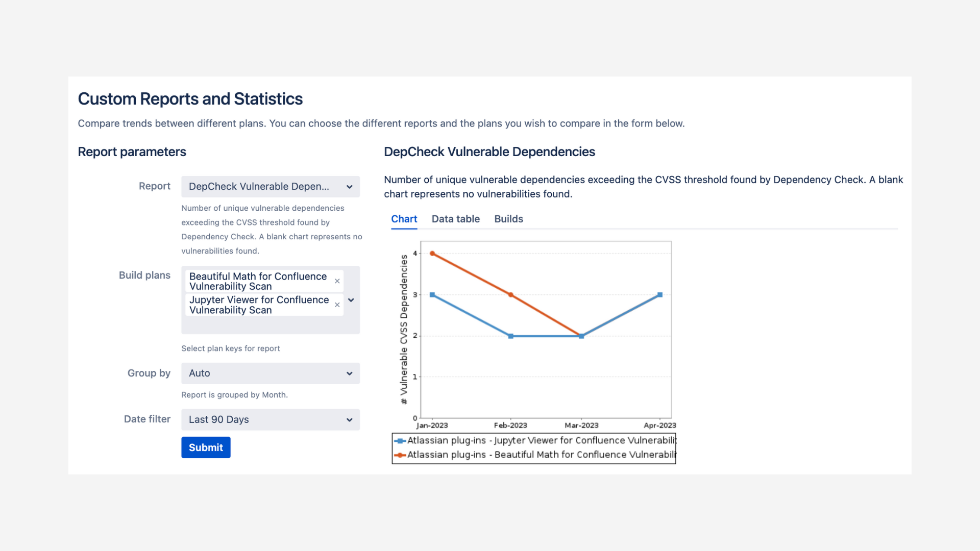Click the blue Jan-2023 data point at 3
Viewport: 980px width, 551px height.
click(432, 295)
